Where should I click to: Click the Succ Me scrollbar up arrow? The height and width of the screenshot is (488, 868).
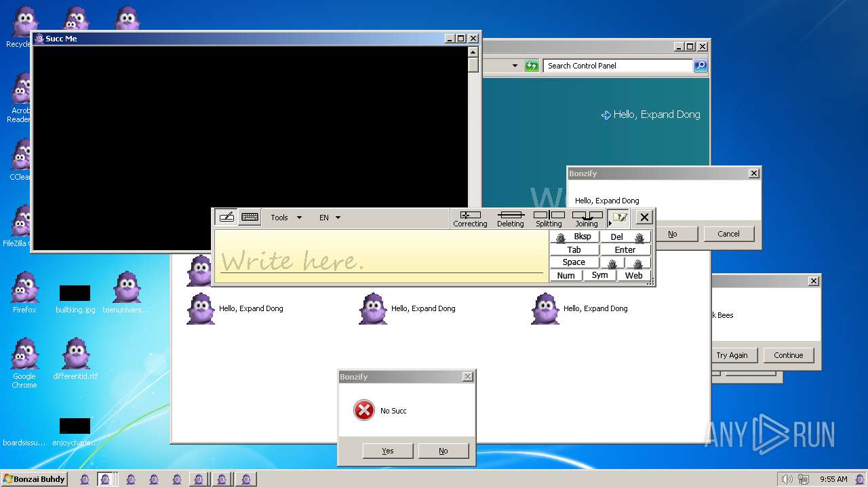473,52
